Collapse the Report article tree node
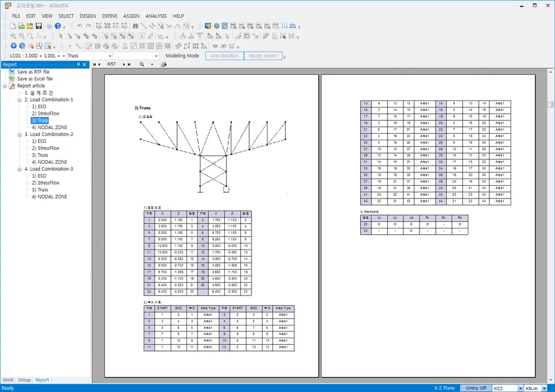555x392 pixels. (x=5, y=86)
